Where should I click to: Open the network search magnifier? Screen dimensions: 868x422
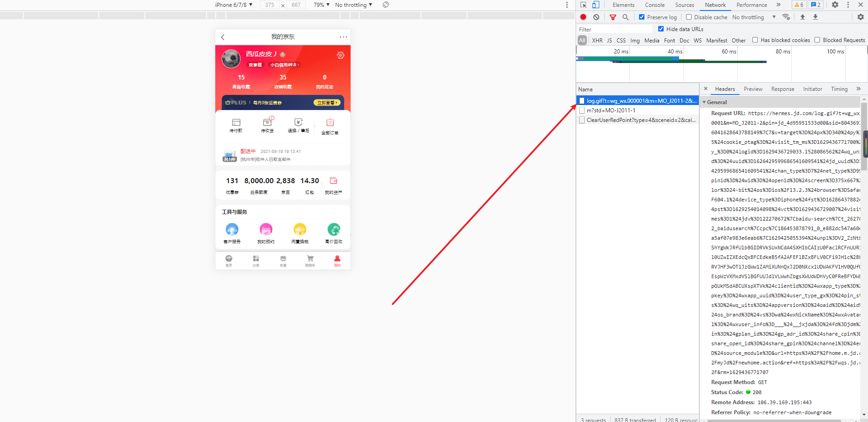click(625, 17)
